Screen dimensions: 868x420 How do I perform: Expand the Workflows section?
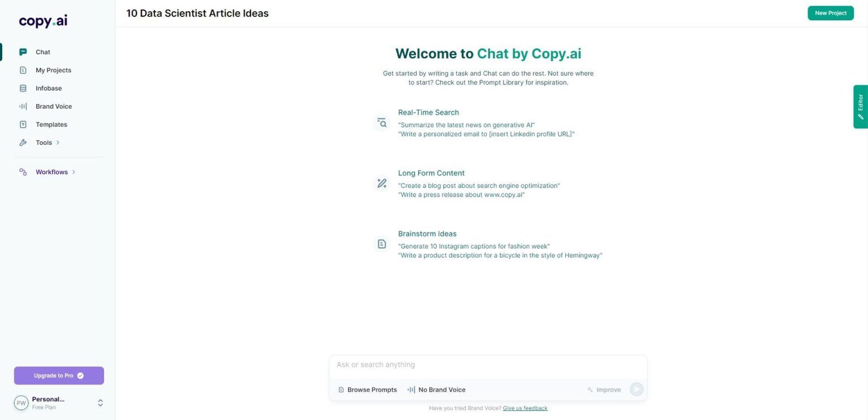point(73,171)
